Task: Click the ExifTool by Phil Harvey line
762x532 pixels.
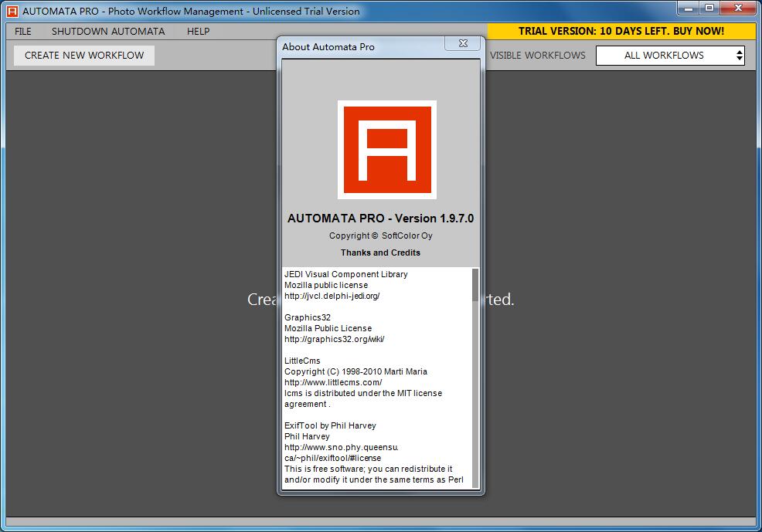Action: click(x=330, y=425)
